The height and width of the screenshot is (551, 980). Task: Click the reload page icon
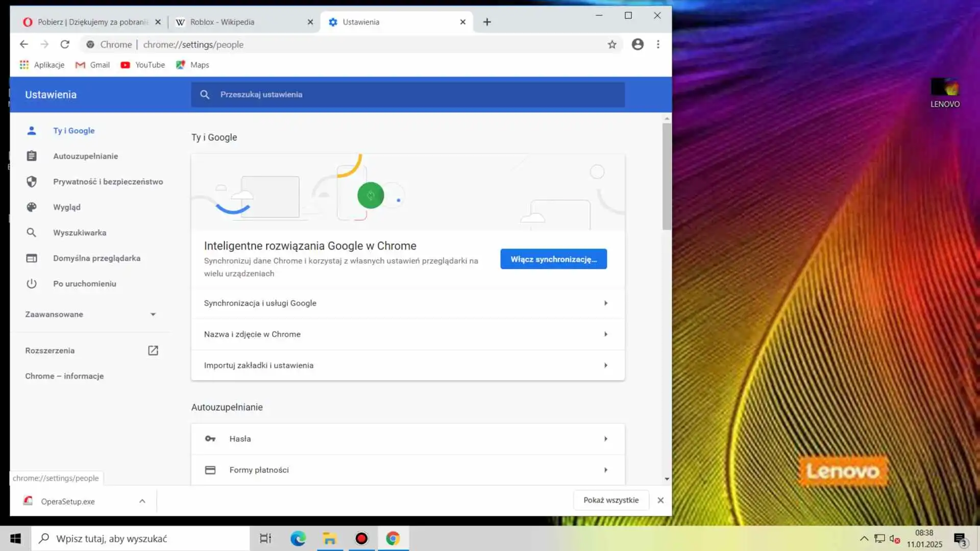(65, 44)
